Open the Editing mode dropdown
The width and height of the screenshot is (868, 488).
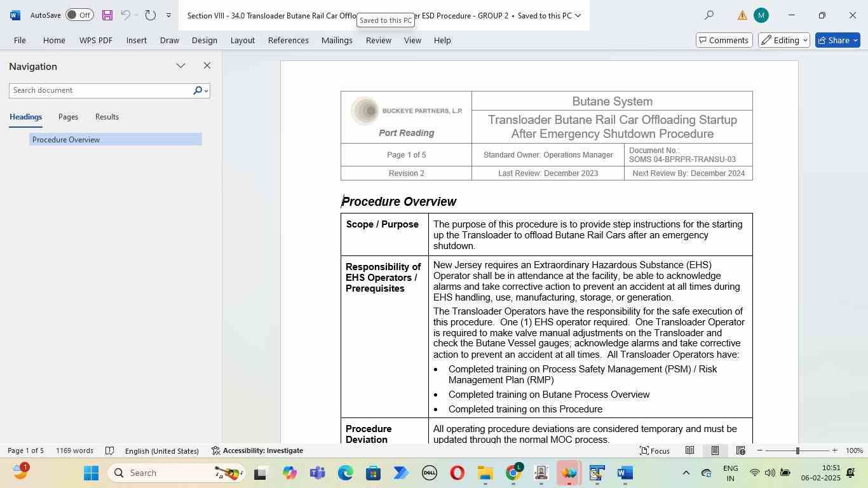[783, 40]
